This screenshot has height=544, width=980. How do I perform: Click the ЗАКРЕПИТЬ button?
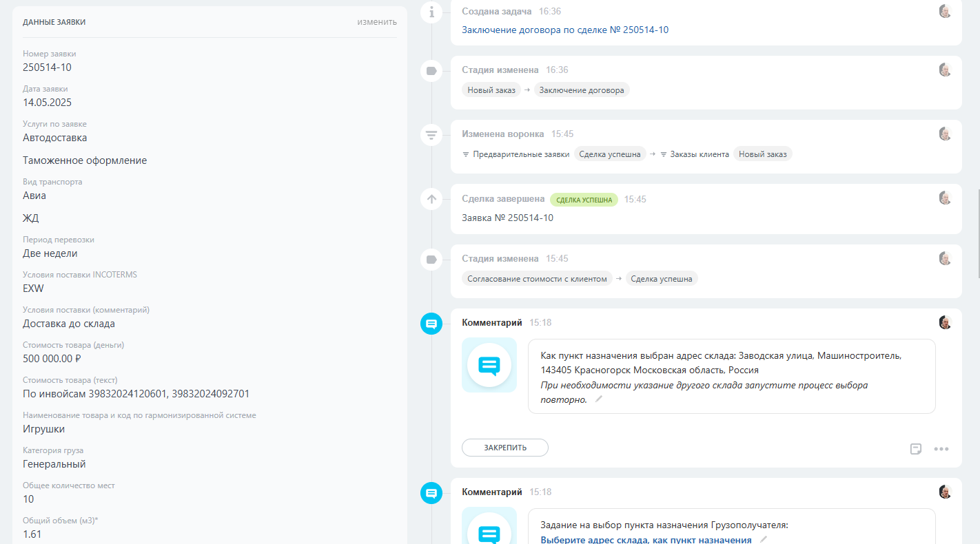point(505,448)
